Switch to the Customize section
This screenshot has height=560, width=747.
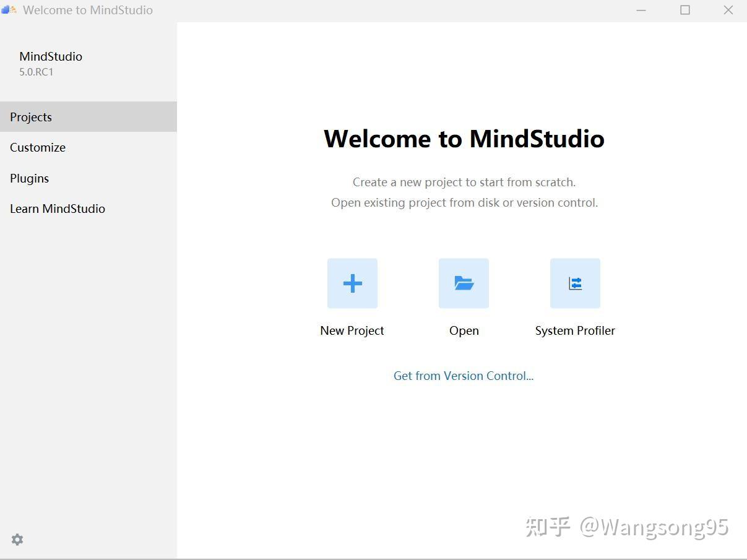click(89, 147)
